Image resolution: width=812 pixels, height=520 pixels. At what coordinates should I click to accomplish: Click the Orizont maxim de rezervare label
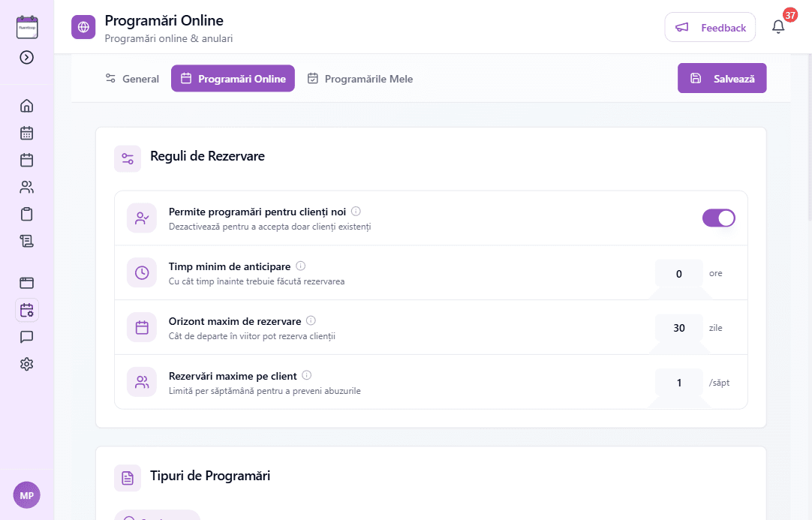click(235, 322)
